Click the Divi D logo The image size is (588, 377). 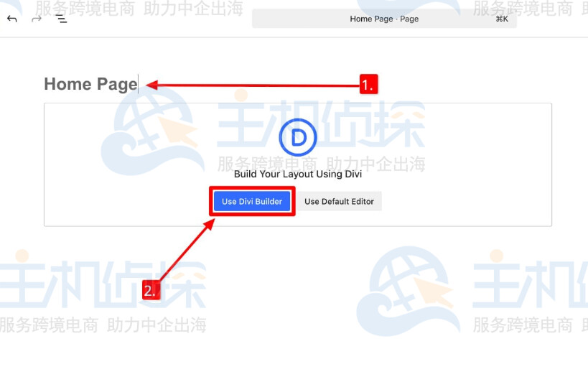[x=298, y=137]
